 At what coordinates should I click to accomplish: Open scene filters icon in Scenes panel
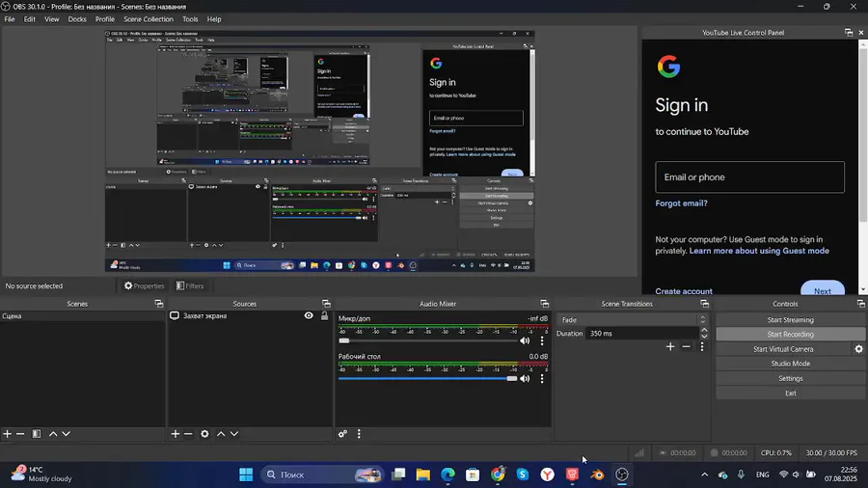37,434
